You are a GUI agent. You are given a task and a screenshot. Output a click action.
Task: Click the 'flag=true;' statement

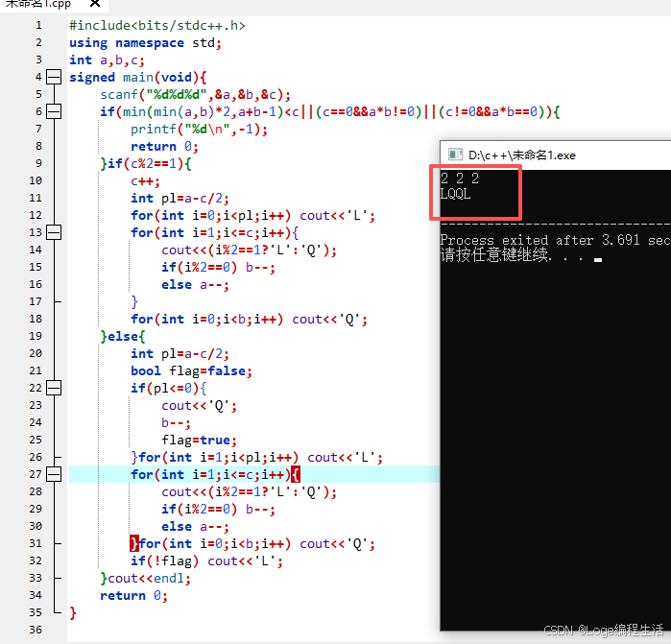coord(199,440)
